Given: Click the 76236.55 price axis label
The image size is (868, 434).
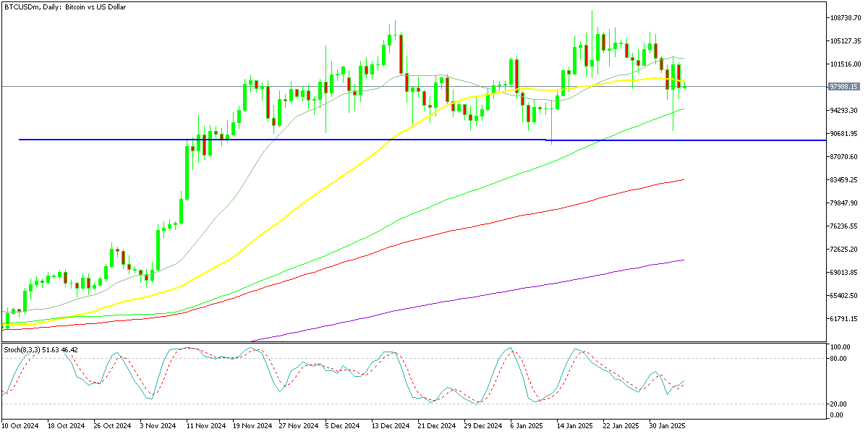Looking at the screenshot, I should pyautogui.click(x=844, y=226).
